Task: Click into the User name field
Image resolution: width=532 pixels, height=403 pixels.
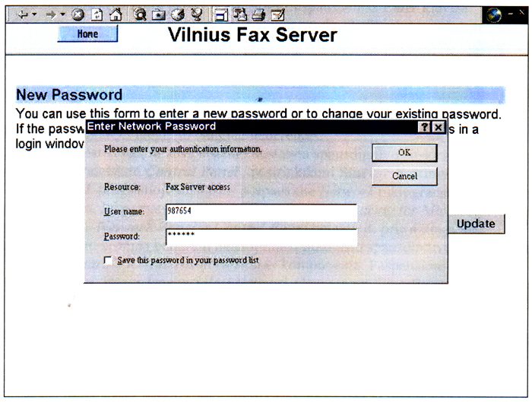Action: (x=261, y=213)
